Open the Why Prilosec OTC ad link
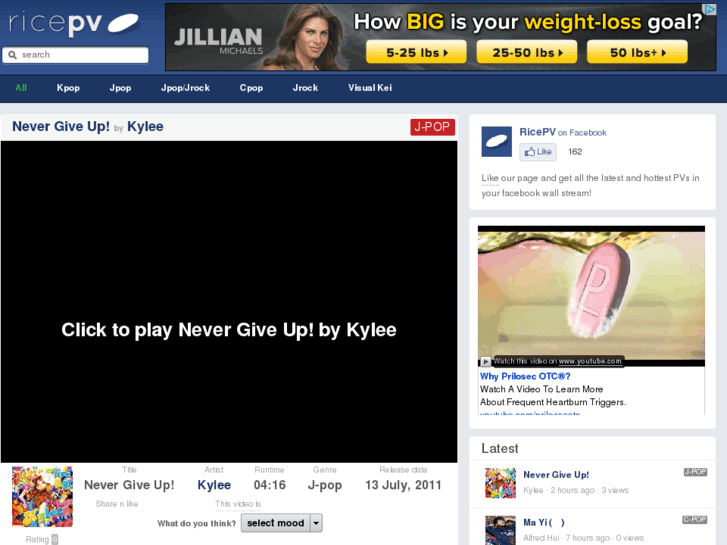The height and width of the screenshot is (545, 727). pyautogui.click(x=525, y=376)
